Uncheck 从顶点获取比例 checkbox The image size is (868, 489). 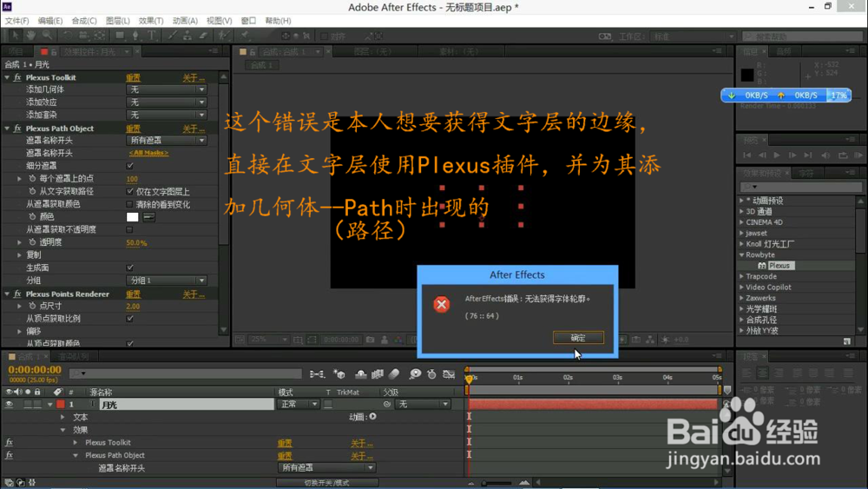(129, 319)
